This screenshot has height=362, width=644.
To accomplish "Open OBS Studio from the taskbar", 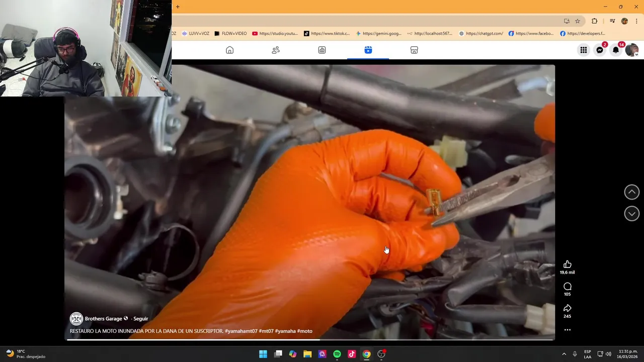I will pos(381,354).
